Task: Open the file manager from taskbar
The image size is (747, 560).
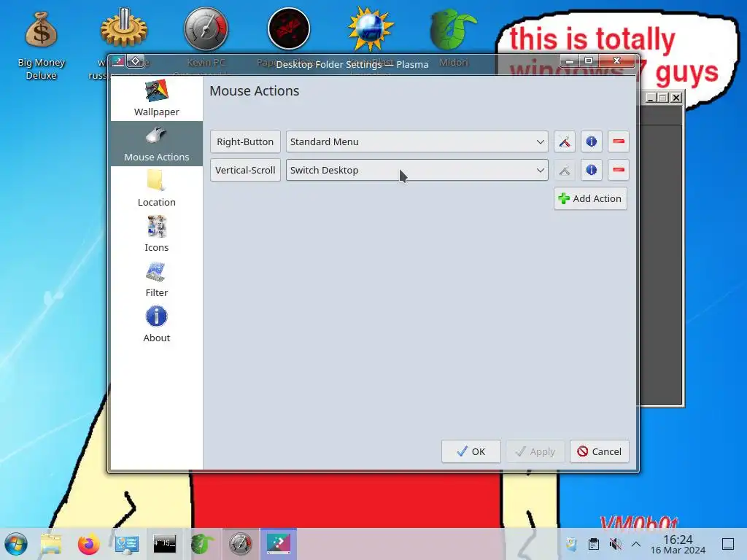Action: coord(51,544)
